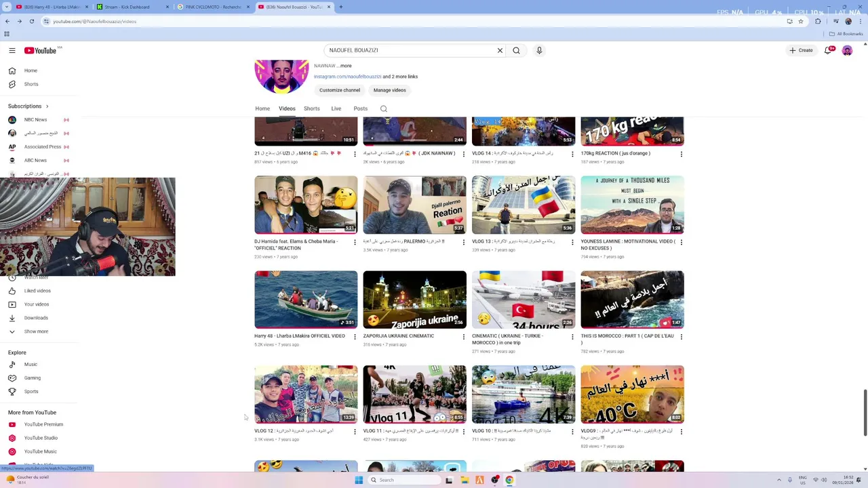Click the Chrome icon in taskbar

click(x=509, y=480)
